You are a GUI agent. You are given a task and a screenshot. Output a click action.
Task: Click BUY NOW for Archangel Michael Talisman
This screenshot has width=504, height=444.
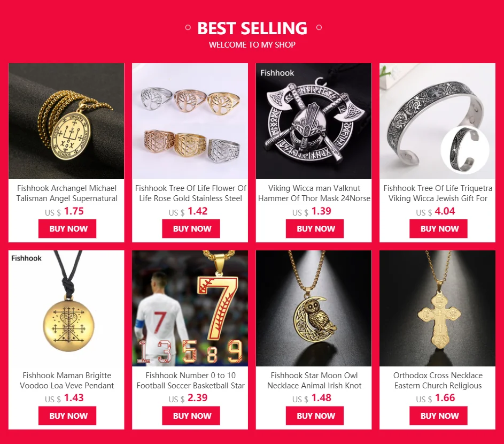pyautogui.click(x=67, y=229)
